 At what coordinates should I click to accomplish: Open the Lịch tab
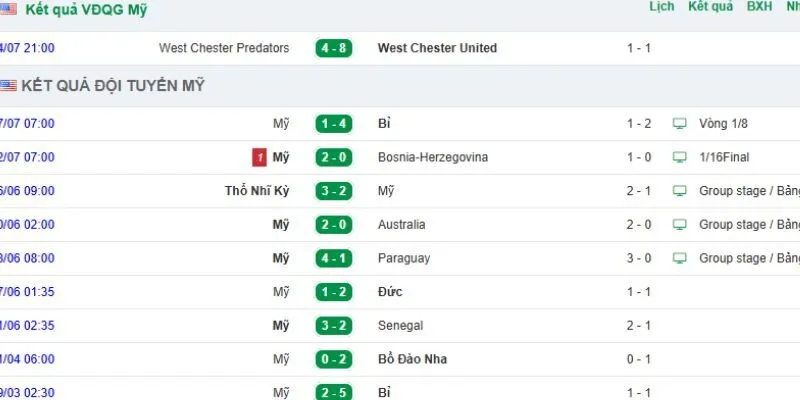click(x=662, y=7)
